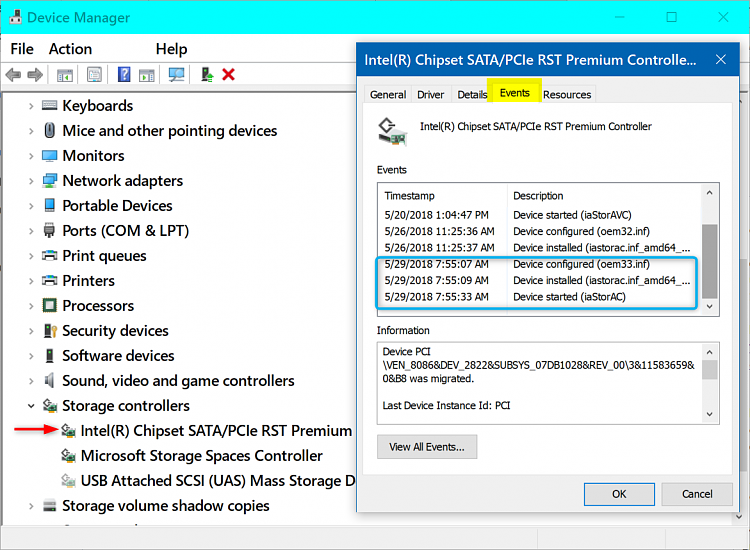Screen dimensions: 750x550
Task: Click the Forward arrow toolbar icon
Action: point(35,75)
